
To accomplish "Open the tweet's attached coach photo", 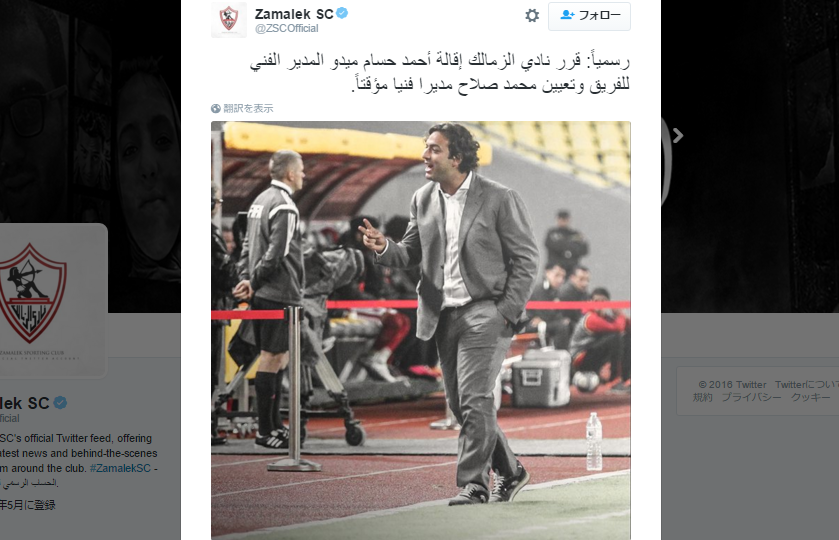I will [x=421, y=330].
